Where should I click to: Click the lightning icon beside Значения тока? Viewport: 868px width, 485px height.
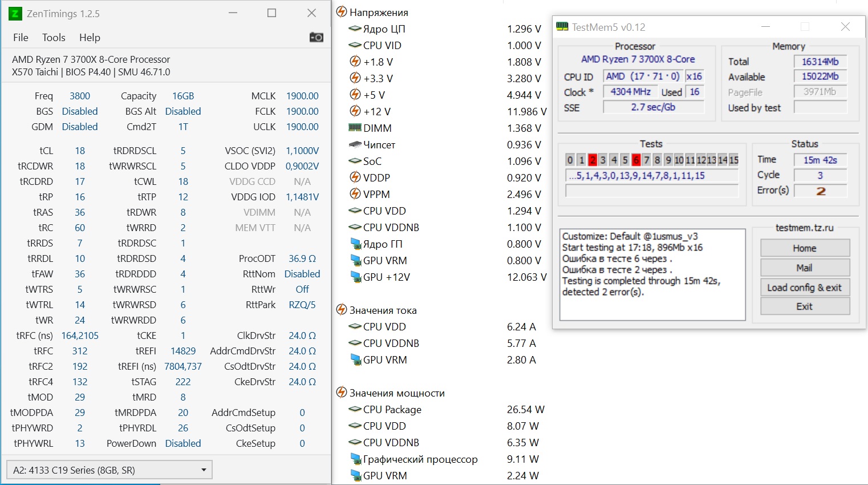point(342,310)
